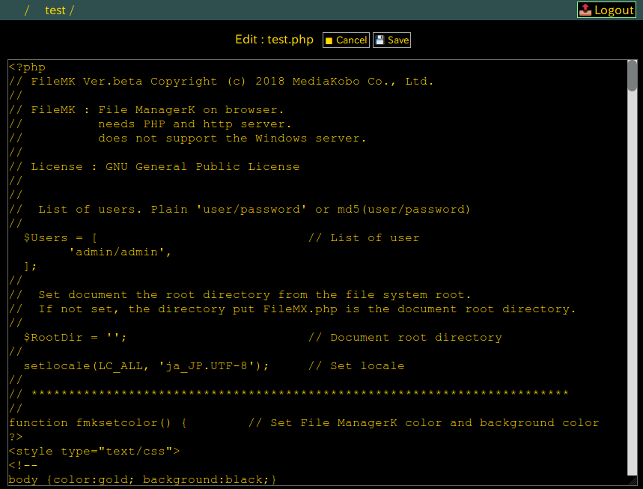Screen dimensions: 643x489
Task: Click the '// List of user' comment
Action: pos(364,238)
